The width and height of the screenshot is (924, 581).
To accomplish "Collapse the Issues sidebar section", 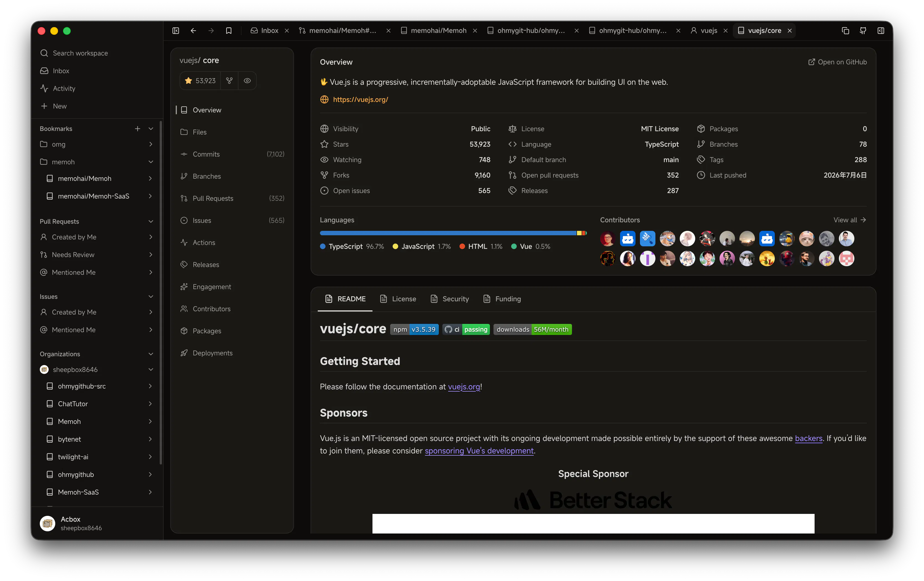I will coord(151,297).
